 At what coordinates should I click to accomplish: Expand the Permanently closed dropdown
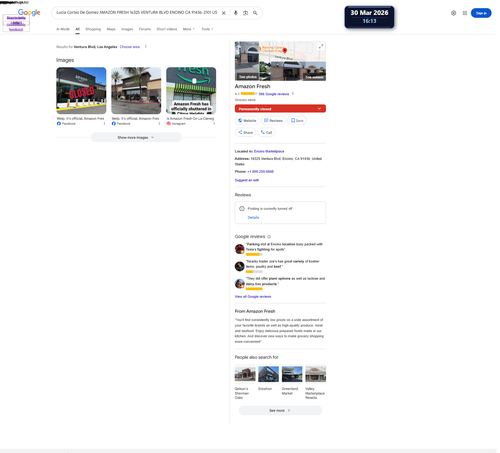(x=280, y=109)
